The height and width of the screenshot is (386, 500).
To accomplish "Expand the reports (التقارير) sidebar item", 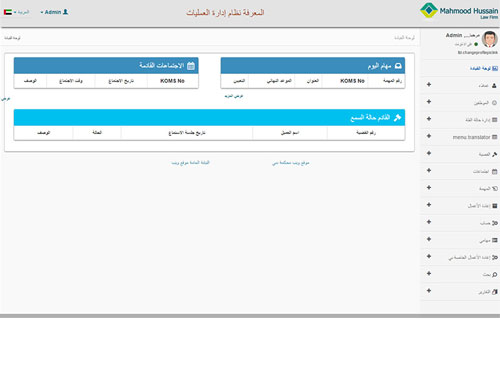I will pos(429,291).
